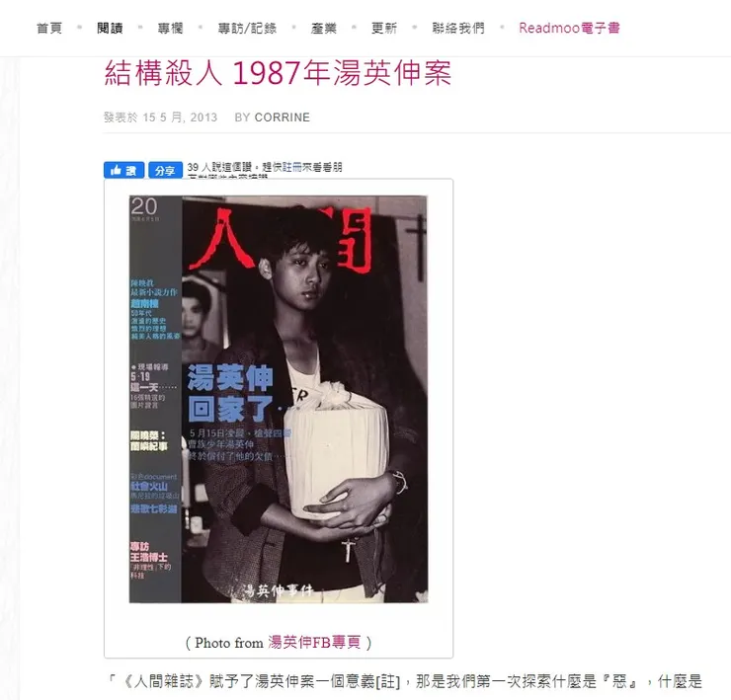Go to the 更新 menu item
This screenshot has height=700, width=731.
[383, 28]
